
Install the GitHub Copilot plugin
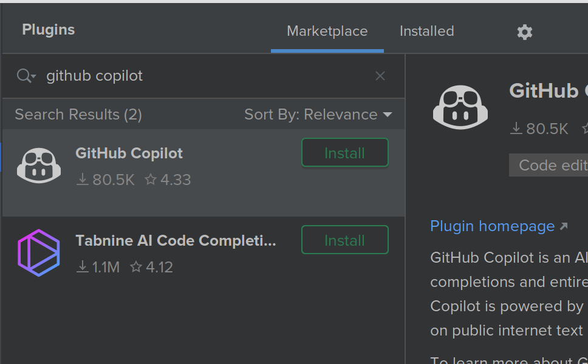point(344,152)
